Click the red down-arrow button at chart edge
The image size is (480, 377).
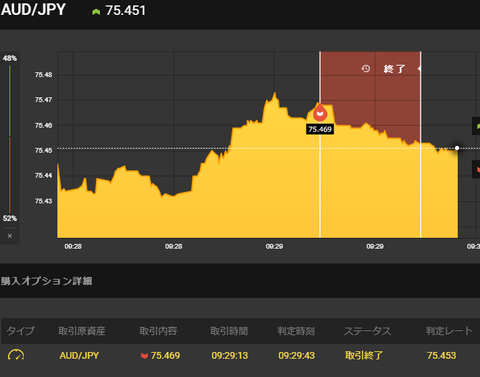pyautogui.click(x=476, y=169)
